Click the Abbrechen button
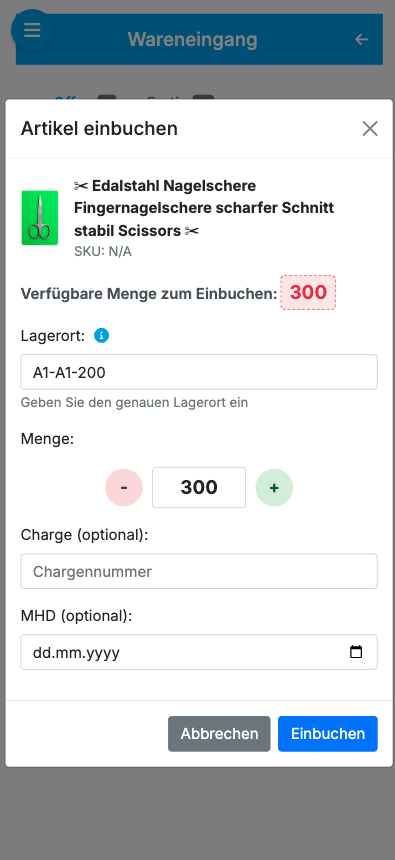 pos(219,734)
